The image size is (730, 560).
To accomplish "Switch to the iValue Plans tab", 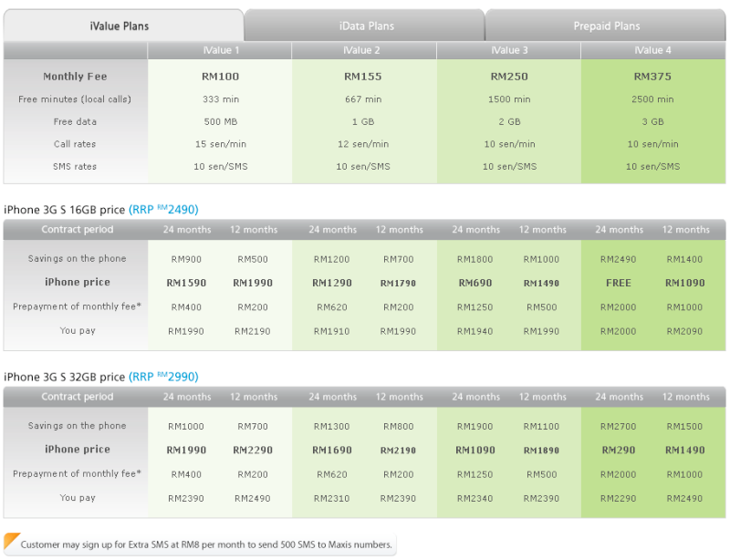I will click(123, 26).
